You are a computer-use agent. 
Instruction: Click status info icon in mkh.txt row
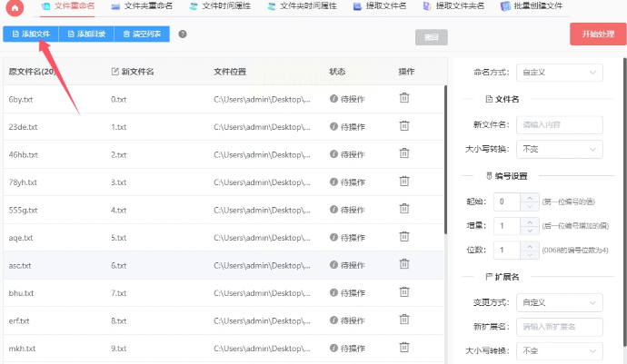[x=333, y=348]
